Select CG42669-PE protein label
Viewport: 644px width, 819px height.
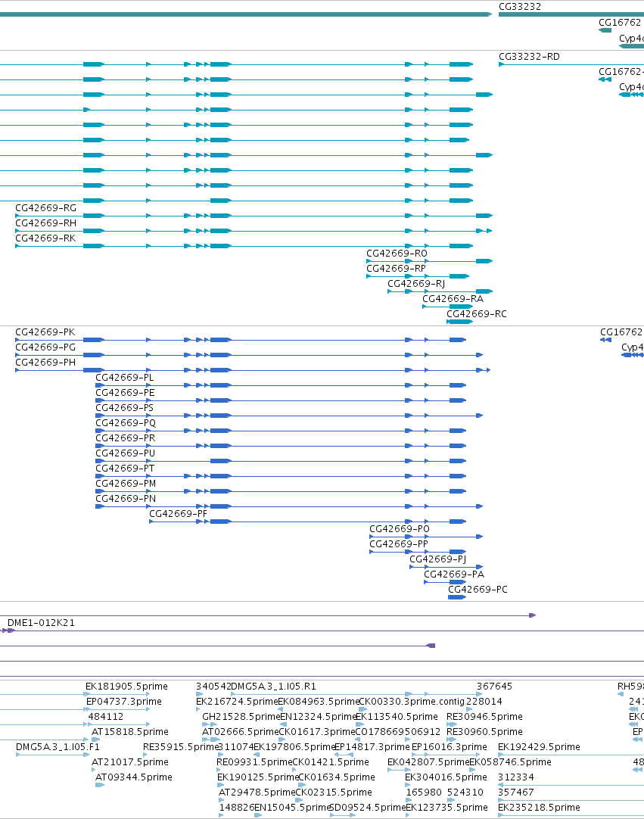click(125, 393)
